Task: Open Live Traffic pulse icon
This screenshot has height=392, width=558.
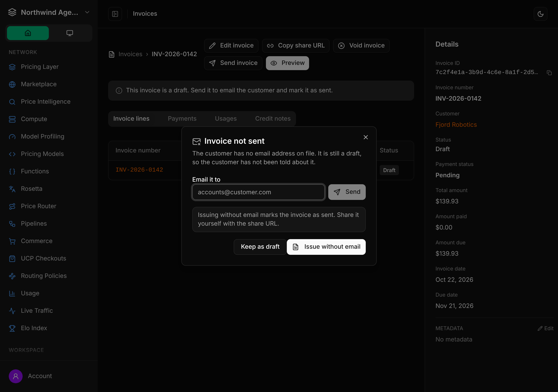Action: pos(12,311)
